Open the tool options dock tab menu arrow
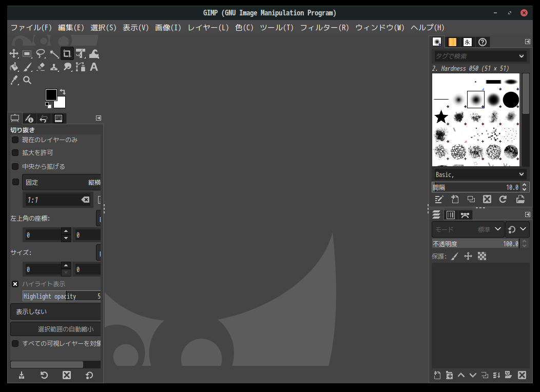 coord(99,118)
